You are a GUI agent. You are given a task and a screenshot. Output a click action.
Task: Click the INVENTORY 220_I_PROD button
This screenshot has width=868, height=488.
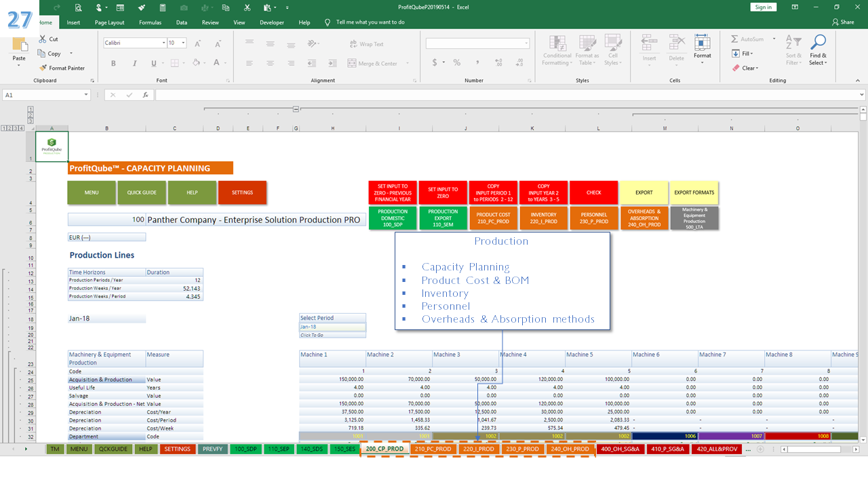pyautogui.click(x=543, y=218)
